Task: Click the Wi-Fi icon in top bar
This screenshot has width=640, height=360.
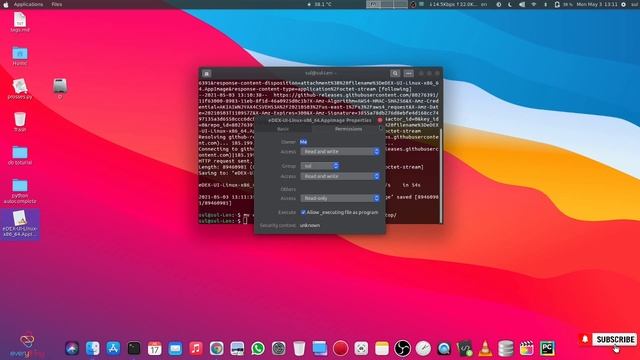Action: 534,4
